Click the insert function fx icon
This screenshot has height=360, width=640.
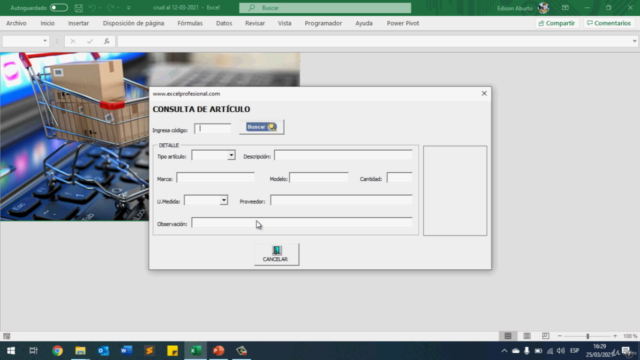107,41
